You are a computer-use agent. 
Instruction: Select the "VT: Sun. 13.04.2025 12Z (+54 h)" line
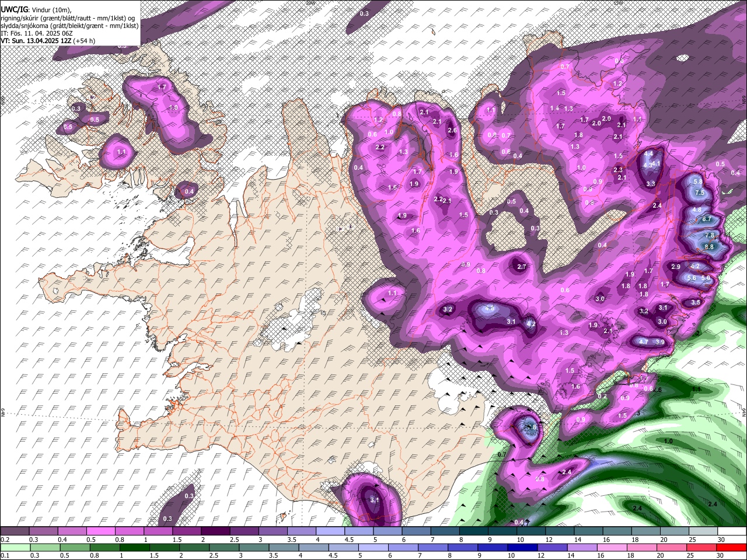point(48,41)
